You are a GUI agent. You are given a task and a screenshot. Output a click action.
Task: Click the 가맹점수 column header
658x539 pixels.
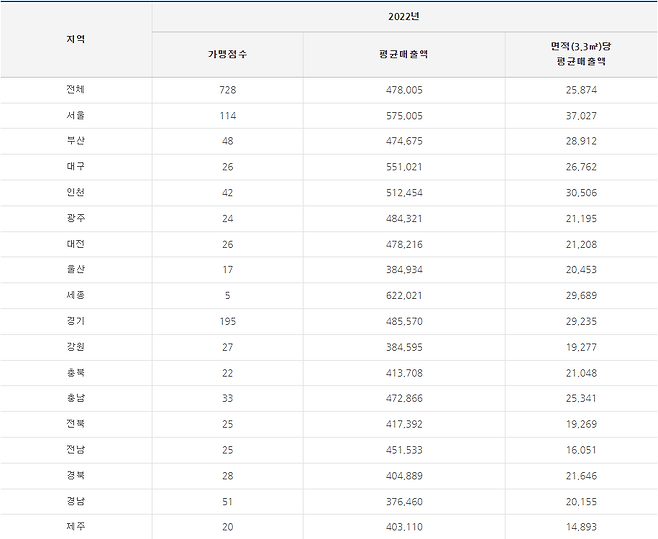tap(227, 54)
